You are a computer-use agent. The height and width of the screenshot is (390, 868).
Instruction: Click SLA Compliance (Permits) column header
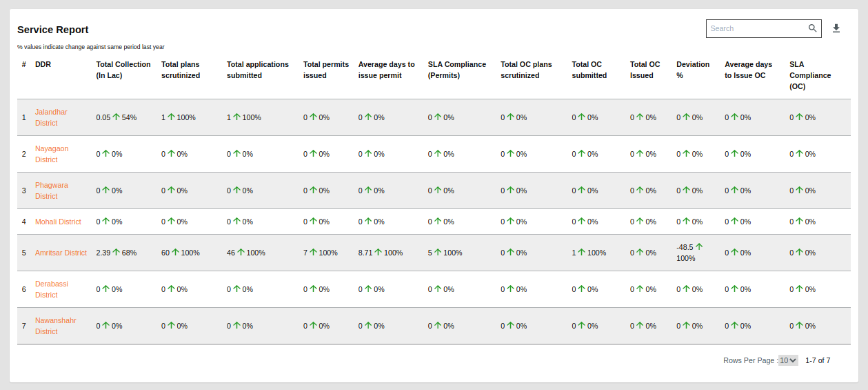pyautogui.click(x=456, y=70)
